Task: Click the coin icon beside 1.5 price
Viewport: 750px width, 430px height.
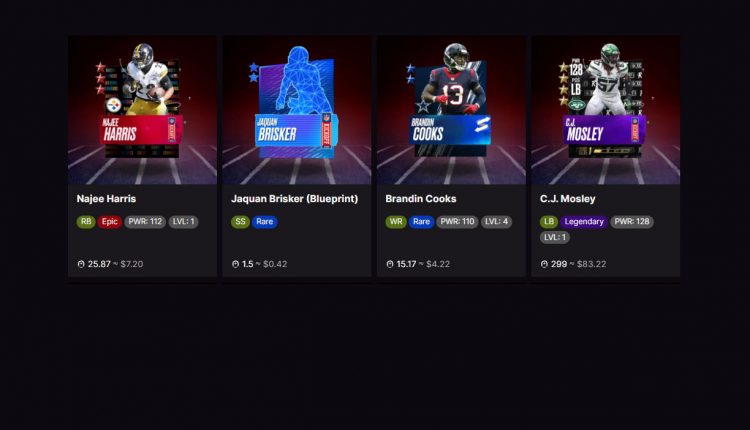Action: 235,264
